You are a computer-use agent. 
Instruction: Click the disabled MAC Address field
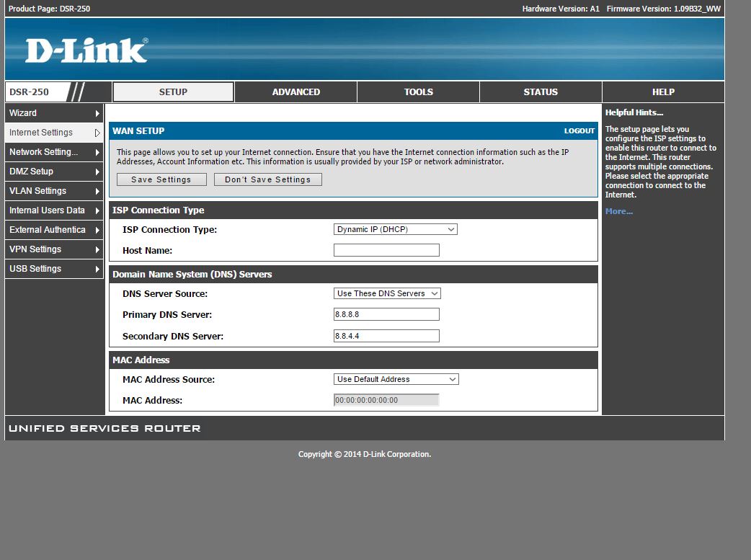(x=386, y=400)
